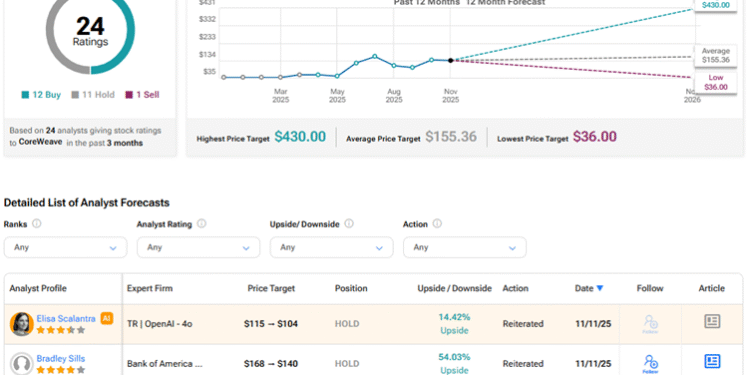This screenshot has width=750, height=375.
Task: Open the Action filter dropdown
Action: pos(465,248)
